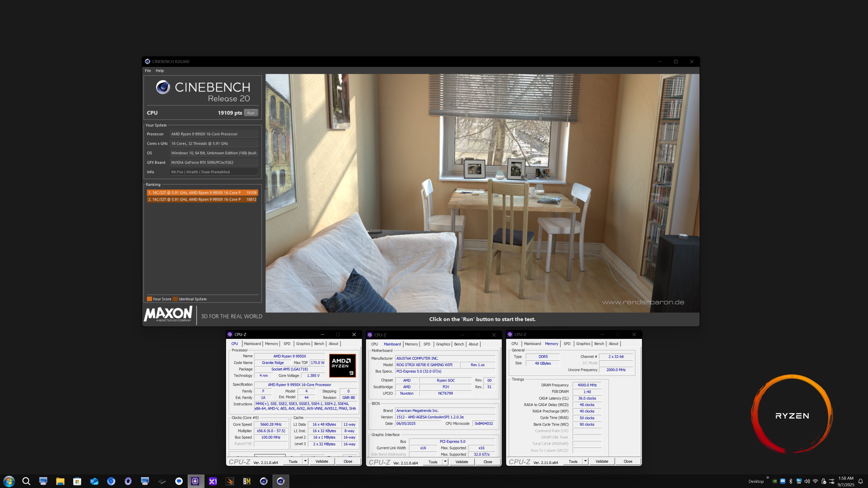Open the Bluetooth tray icon
Screen dimensions: 868x488
click(x=791, y=481)
